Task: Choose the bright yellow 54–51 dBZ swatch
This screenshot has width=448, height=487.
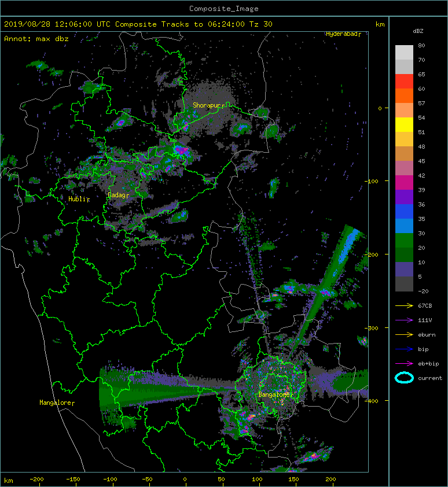Action: pos(404,124)
